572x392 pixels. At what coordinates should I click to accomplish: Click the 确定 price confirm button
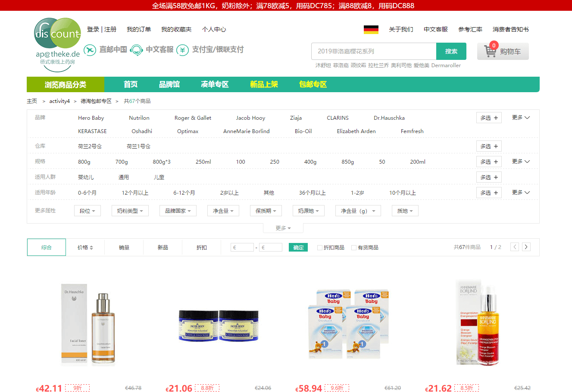[x=298, y=247]
